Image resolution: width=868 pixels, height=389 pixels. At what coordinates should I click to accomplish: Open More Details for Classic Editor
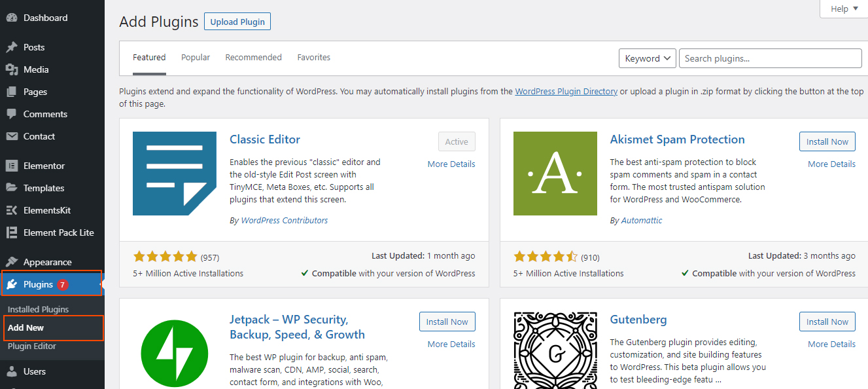tap(451, 164)
